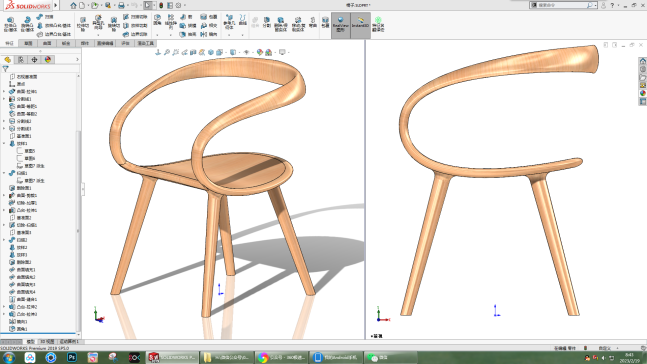
Task: Open Photoshop from the taskbar
Action: point(72,357)
